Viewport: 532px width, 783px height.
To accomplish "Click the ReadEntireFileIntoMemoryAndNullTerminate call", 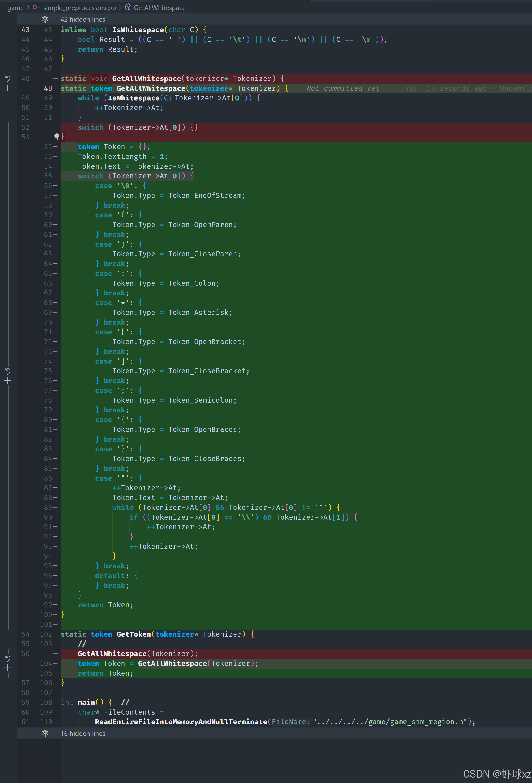I will [181, 722].
